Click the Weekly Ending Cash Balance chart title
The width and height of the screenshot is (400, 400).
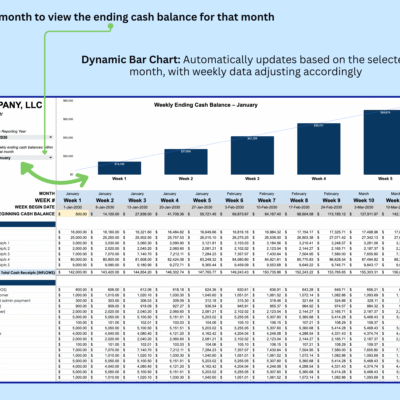tap(206, 105)
